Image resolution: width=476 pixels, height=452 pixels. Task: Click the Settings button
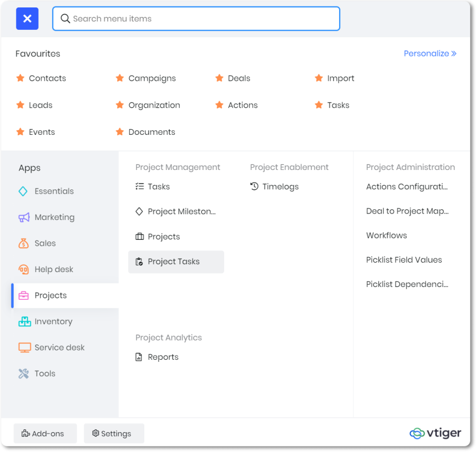pyautogui.click(x=114, y=433)
